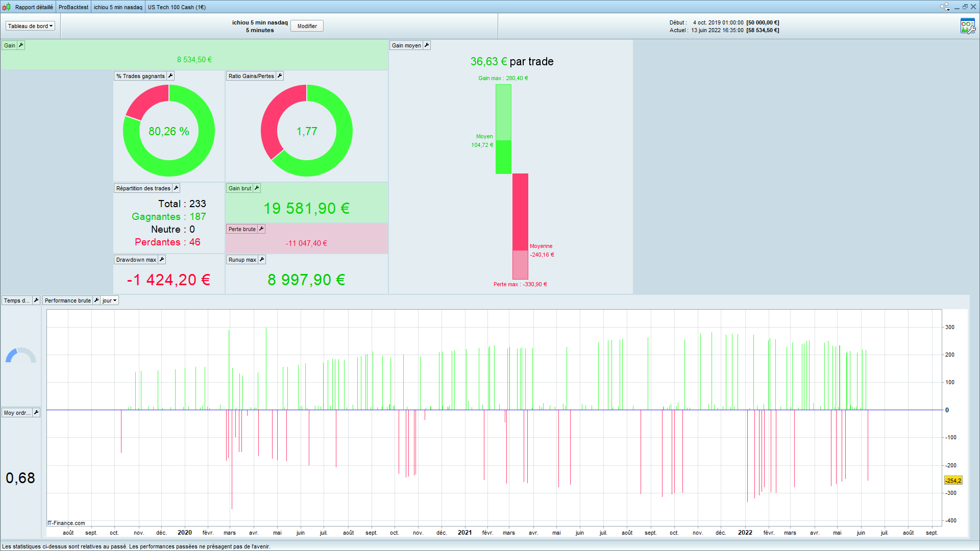Click wrench icon next to Gain
This screenshot has height=551, width=980.
pyautogui.click(x=21, y=45)
